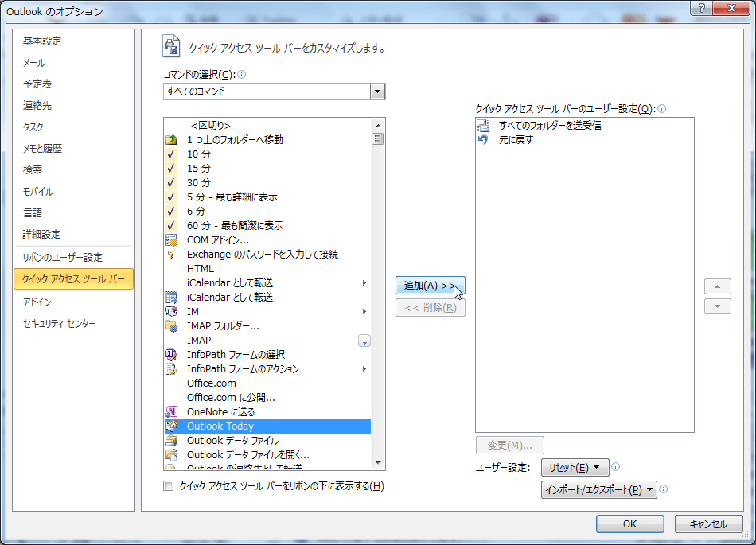Image resolution: width=756 pixels, height=545 pixels.
Task: Click the help question mark in title bar
Action: [702, 8]
